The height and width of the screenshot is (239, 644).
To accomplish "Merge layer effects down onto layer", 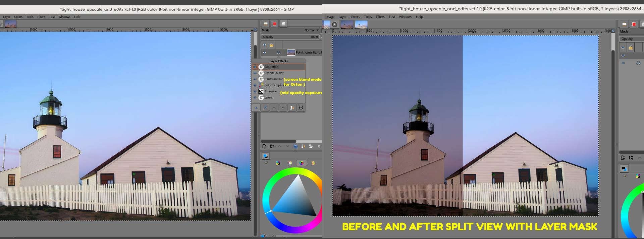I will pos(292,108).
